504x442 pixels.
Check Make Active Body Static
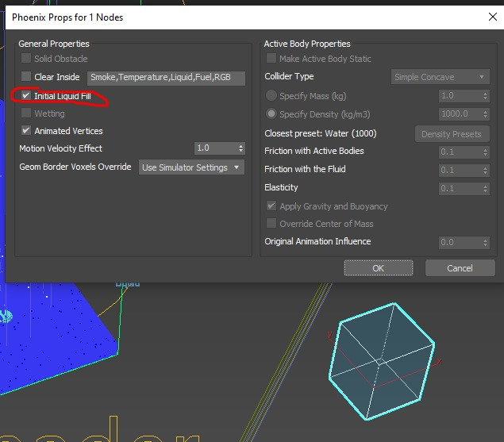click(271, 58)
